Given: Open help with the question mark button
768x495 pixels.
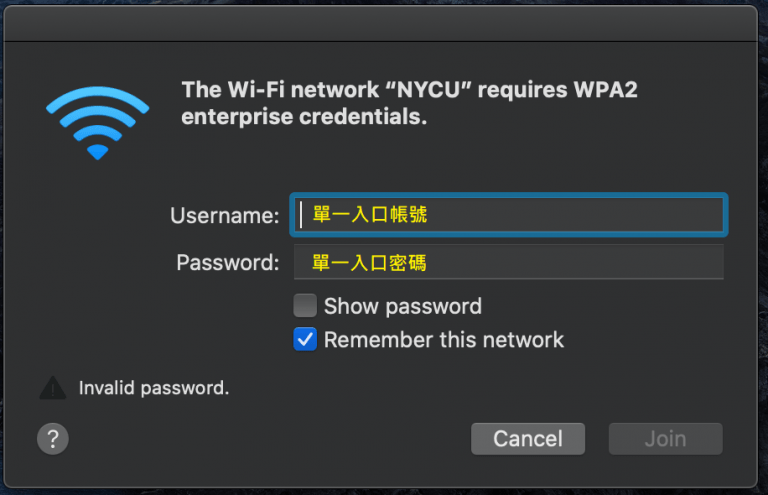Looking at the screenshot, I should [52, 438].
